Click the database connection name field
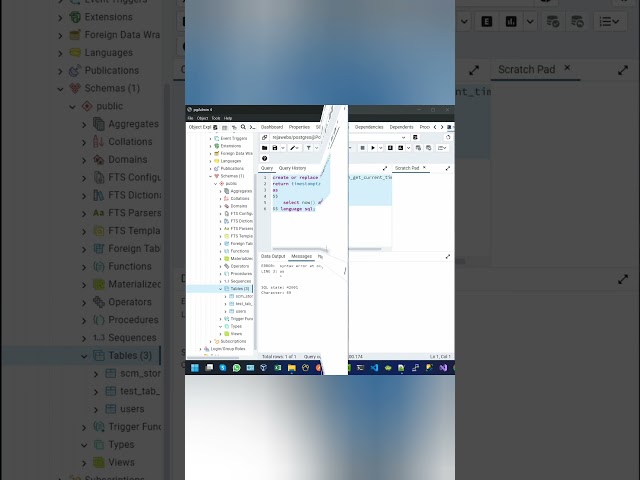The height and width of the screenshot is (480, 640). (x=336, y=138)
